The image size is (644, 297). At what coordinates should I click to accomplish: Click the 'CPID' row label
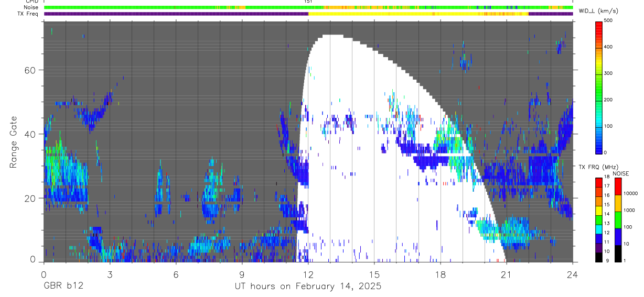(31, 2)
